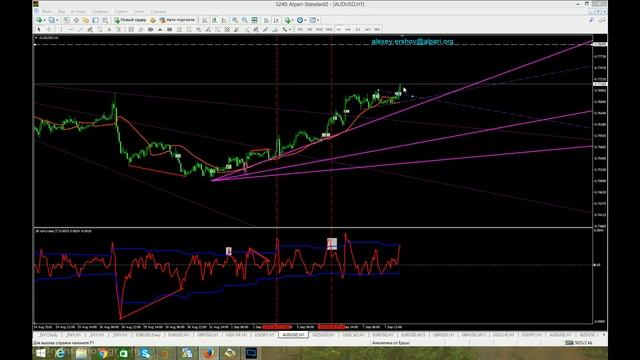Select the arrow cursor tool

(39, 29)
